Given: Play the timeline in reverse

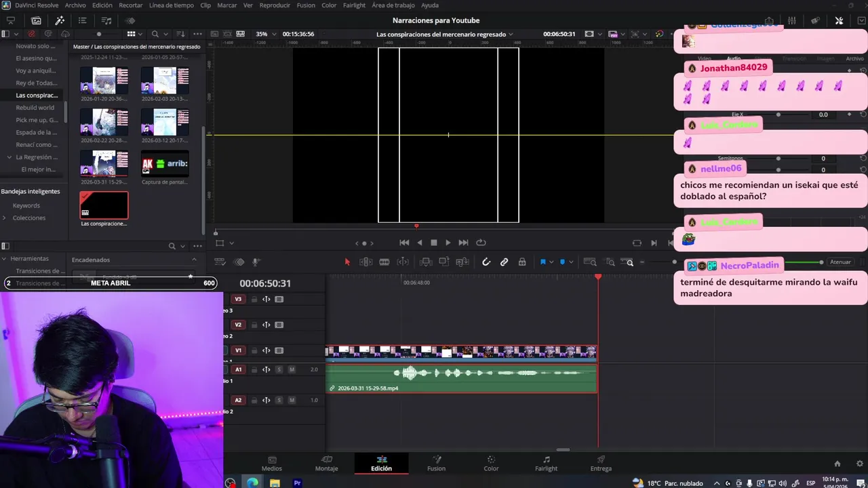Looking at the screenshot, I should point(419,243).
